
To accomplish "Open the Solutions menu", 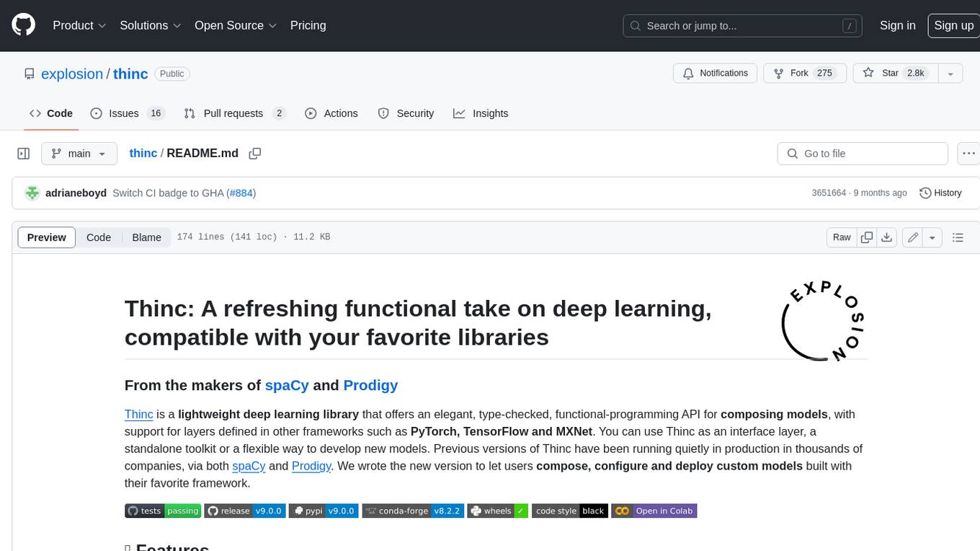I will click(150, 25).
